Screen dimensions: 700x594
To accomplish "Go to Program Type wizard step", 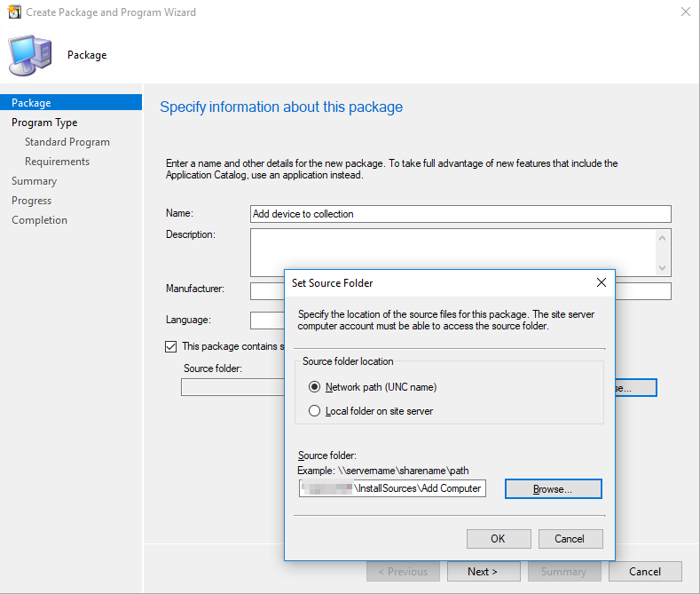I will click(x=44, y=123).
